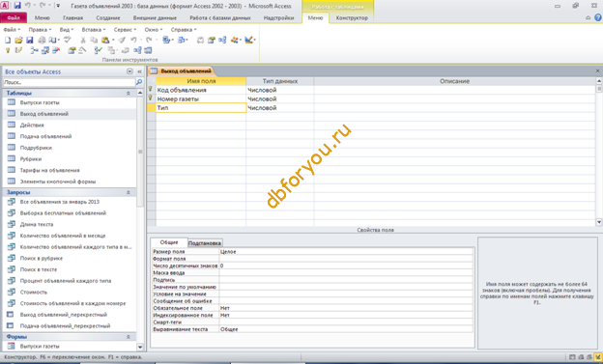The height and width of the screenshot is (364, 603).
Task: Select the Длина текста query
Action: 37,224
